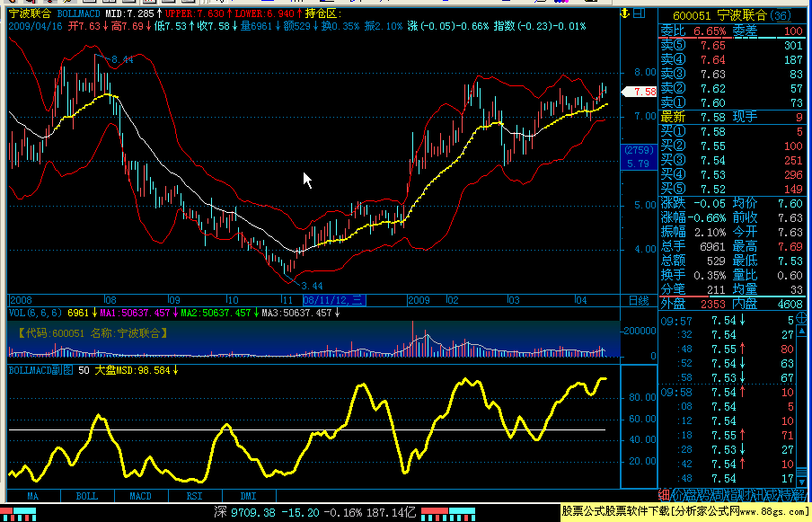Click the yellow anchor icon above price axis

tap(625, 13)
